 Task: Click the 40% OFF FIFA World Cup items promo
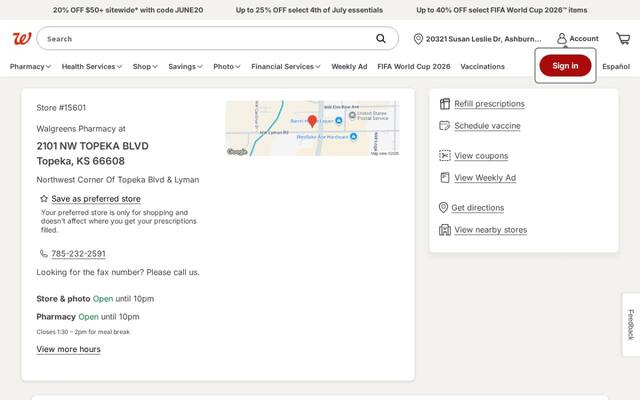(x=502, y=10)
